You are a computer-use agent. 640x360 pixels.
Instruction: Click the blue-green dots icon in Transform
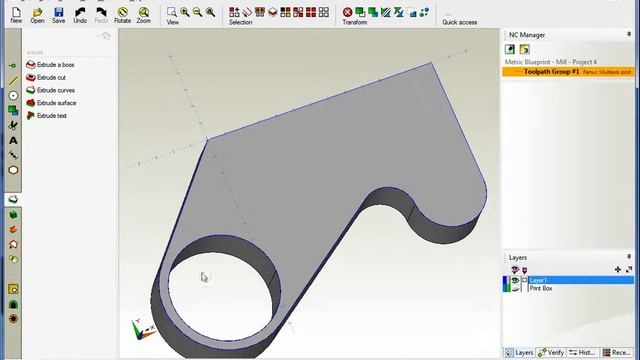(x=424, y=12)
